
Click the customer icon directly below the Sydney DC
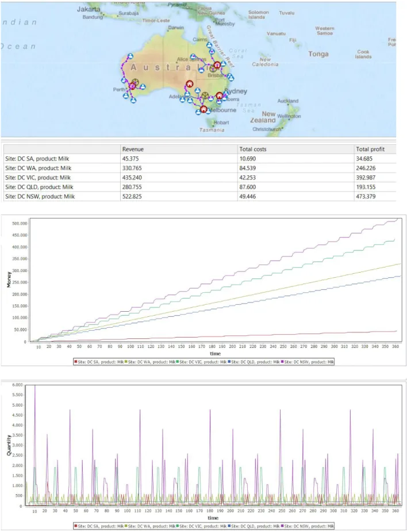[219, 101]
